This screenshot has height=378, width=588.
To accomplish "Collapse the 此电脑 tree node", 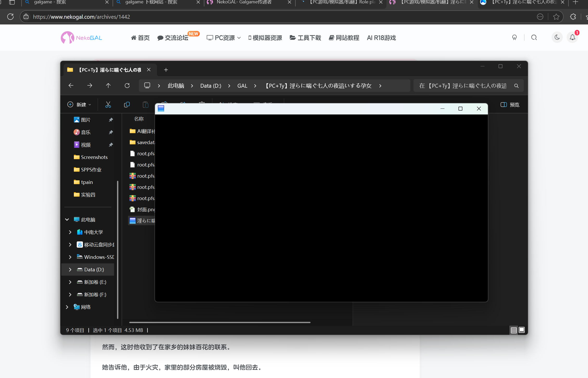I will pos(67,220).
